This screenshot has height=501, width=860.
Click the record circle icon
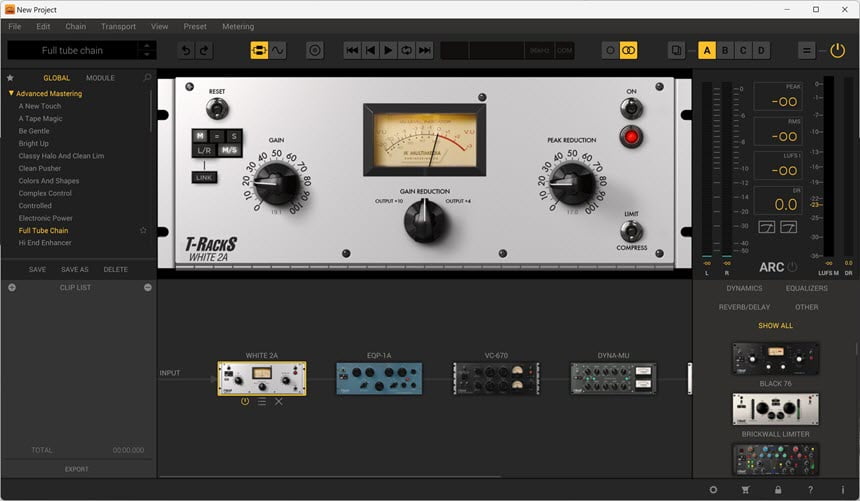315,50
